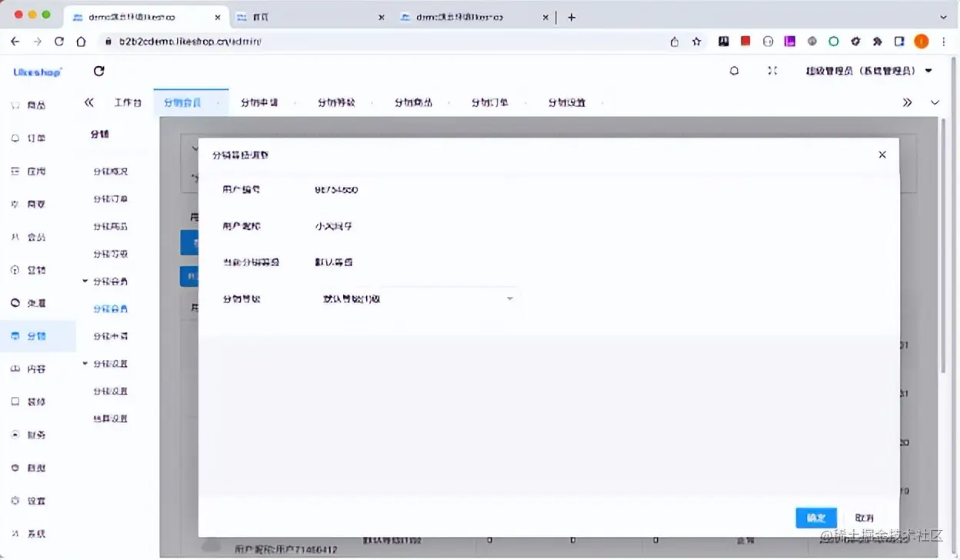Click the Likeshop logo
Screen dimensions: 960x560
tap(37, 72)
